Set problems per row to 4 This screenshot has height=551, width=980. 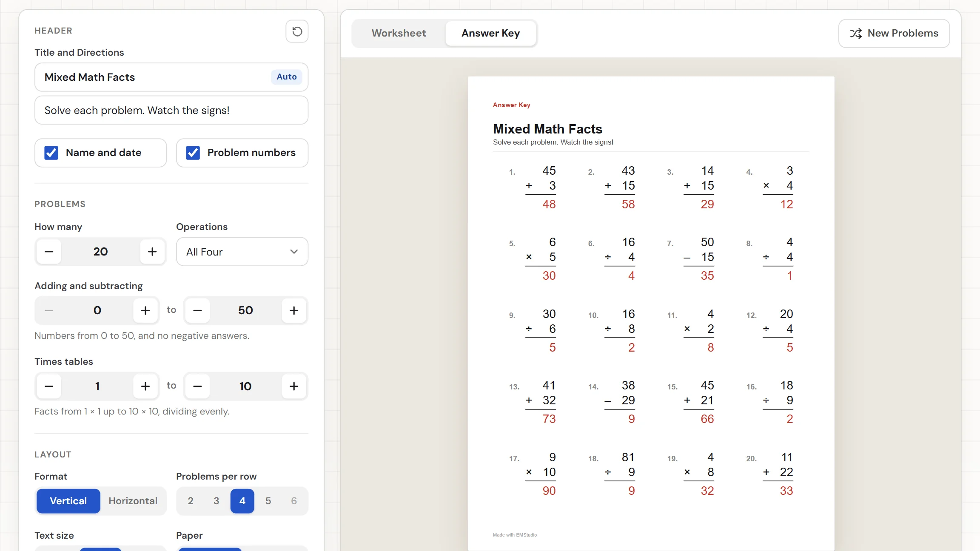click(242, 501)
